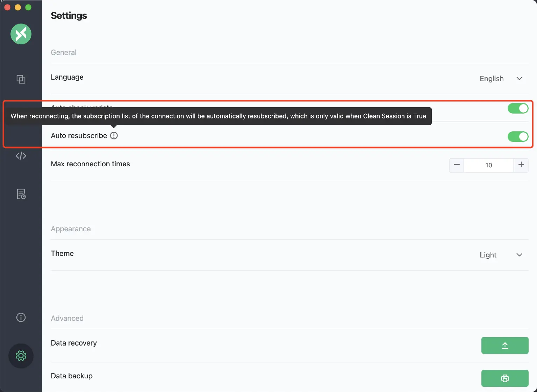Open the Theme dropdown arrow
The image size is (537, 392).
[x=519, y=255]
